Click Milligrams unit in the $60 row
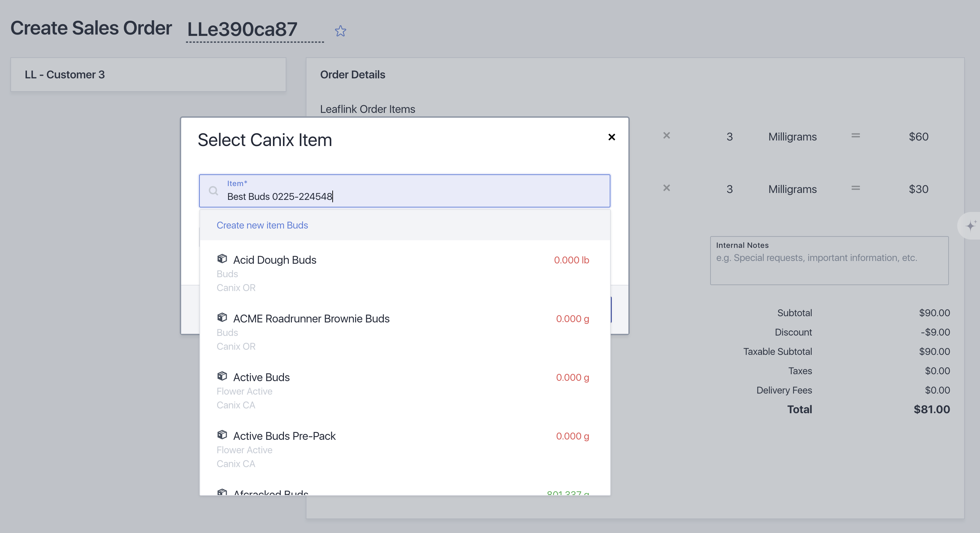The width and height of the screenshot is (980, 533). point(792,137)
